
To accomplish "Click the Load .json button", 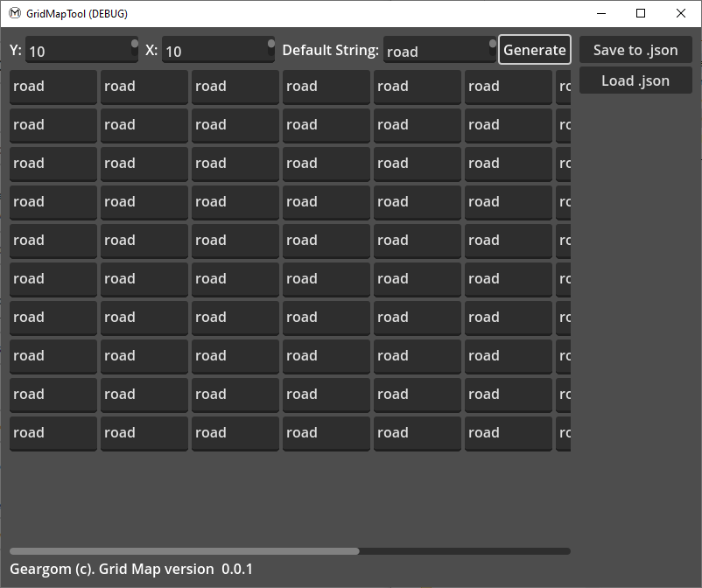I will coord(635,80).
